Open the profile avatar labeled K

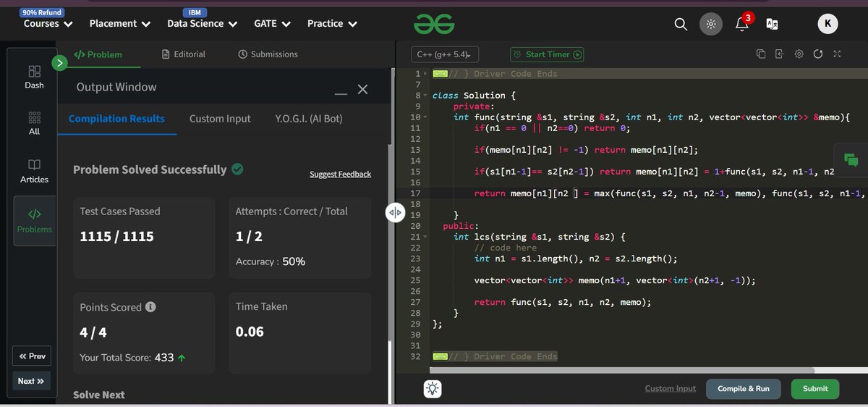click(x=827, y=24)
